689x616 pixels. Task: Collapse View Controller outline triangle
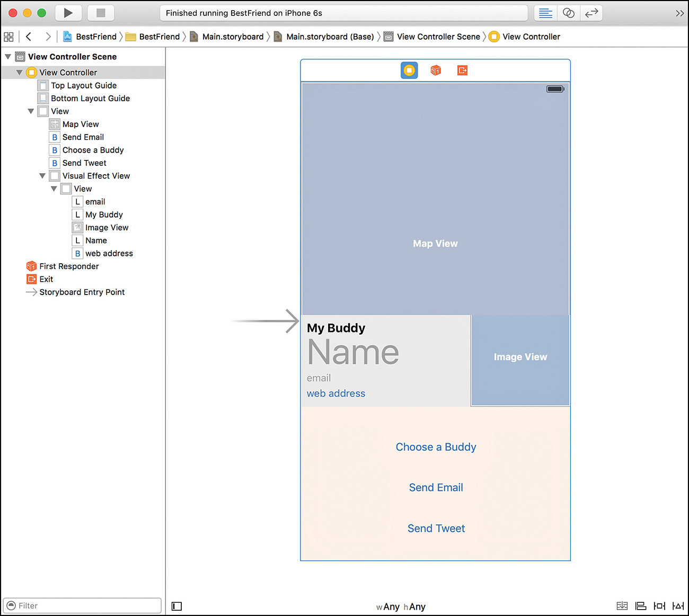click(x=20, y=73)
